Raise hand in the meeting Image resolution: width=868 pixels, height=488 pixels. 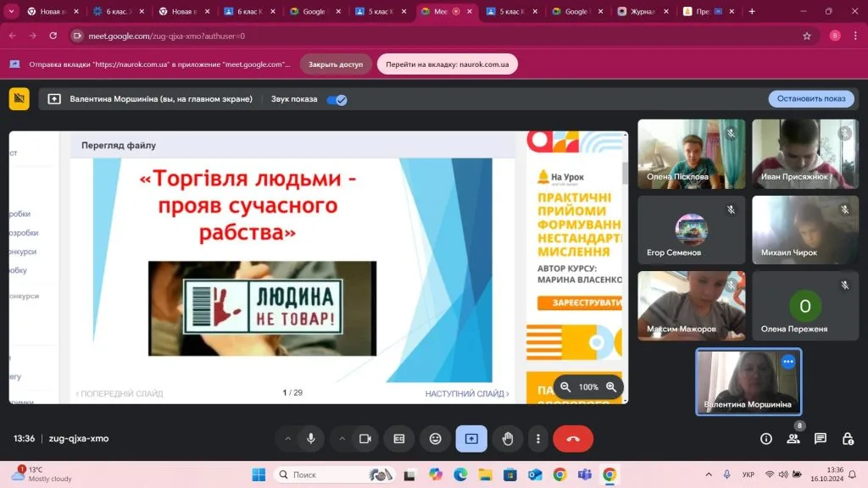coord(508,439)
